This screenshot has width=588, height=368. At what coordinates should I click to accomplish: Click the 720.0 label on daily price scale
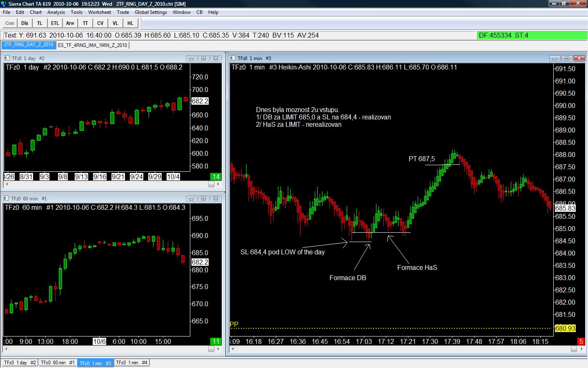pos(200,77)
